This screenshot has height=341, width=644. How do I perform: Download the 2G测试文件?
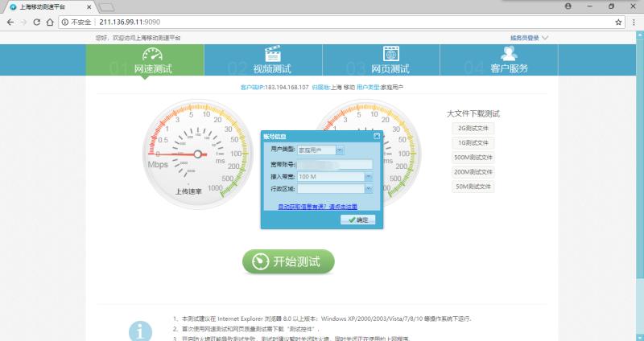click(x=473, y=128)
